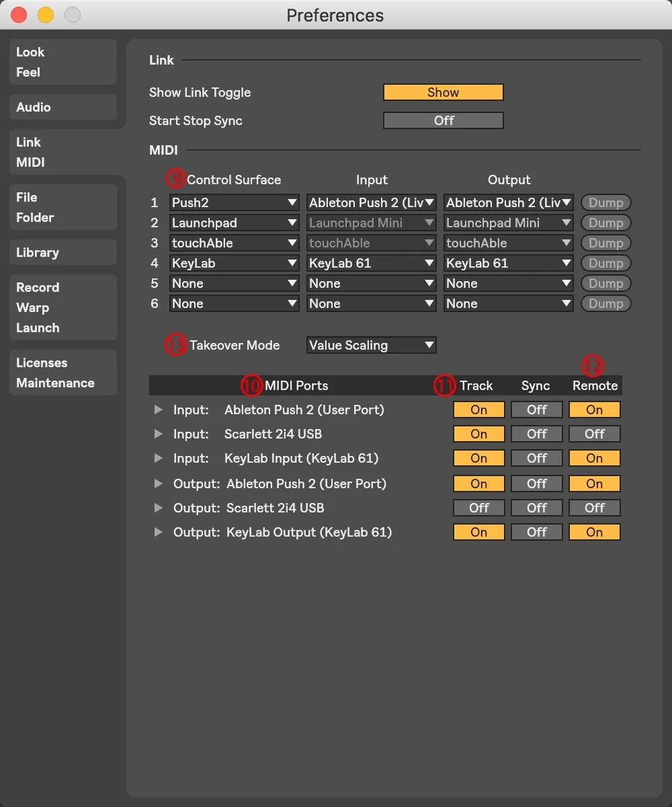Screen dimensions: 672x807
Task: Toggle Track for Output Ableton Push 2
Action: click(x=479, y=484)
